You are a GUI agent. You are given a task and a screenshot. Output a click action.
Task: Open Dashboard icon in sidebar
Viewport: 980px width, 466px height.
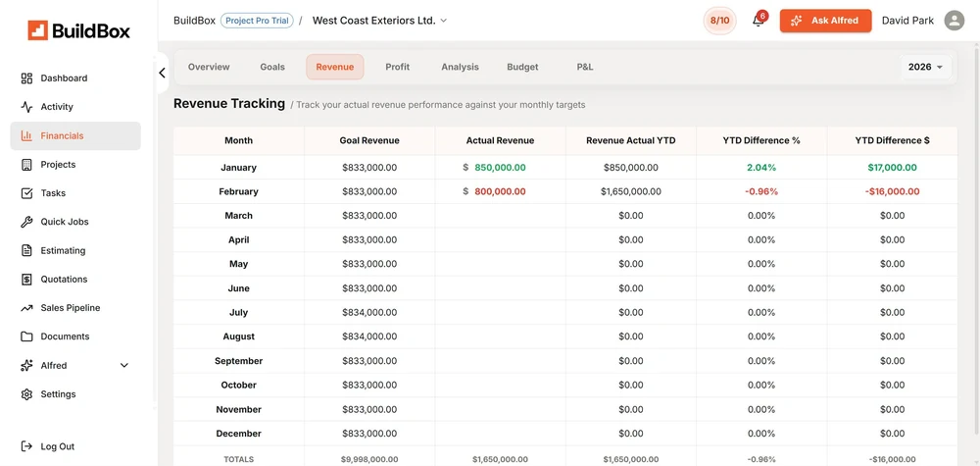26,78
